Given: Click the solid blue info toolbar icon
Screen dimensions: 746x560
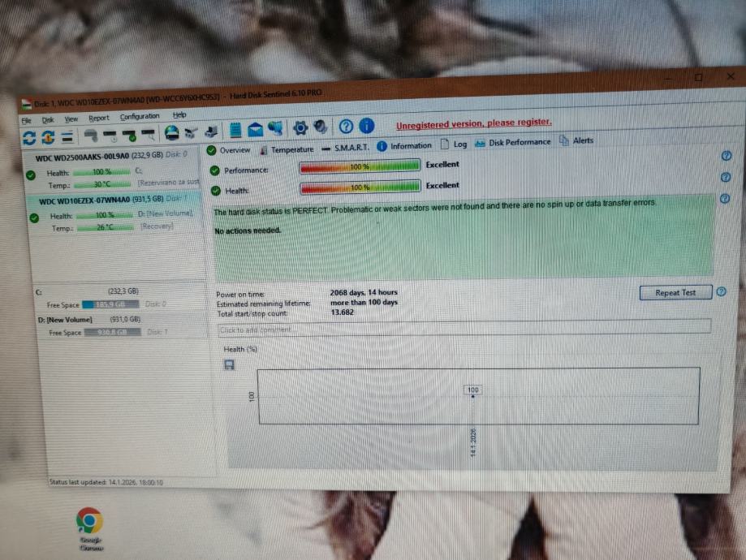Looking at the screenshot, I should (366, 126).
